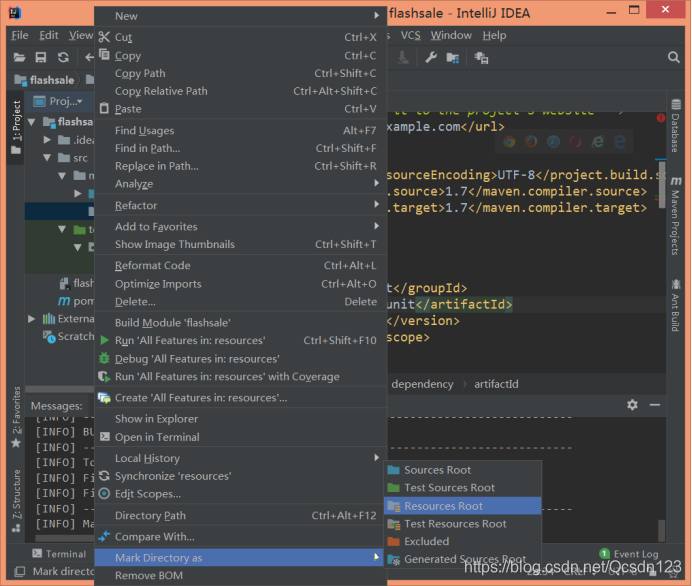Click the red error indicator in editor

[661, 118]
